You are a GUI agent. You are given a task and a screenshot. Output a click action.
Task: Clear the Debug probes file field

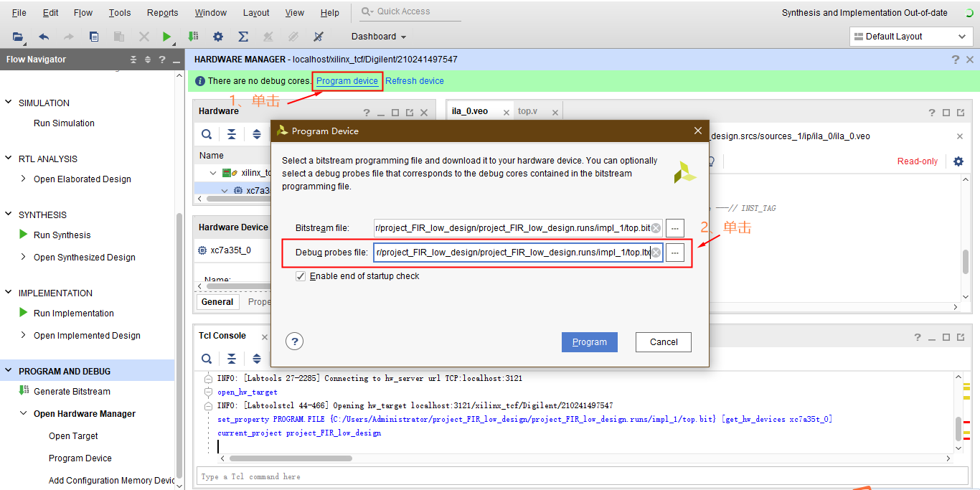[x=656, y=253]
